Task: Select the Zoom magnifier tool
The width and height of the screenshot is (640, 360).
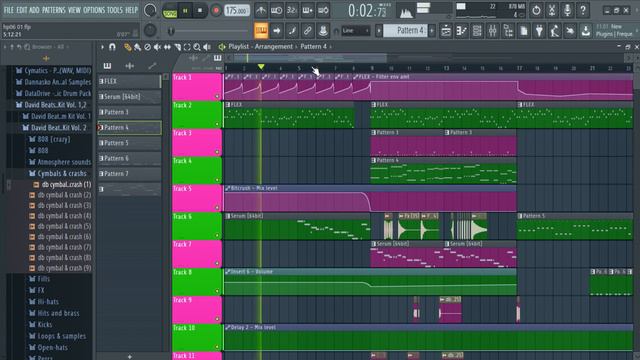Action: (197, 47)
